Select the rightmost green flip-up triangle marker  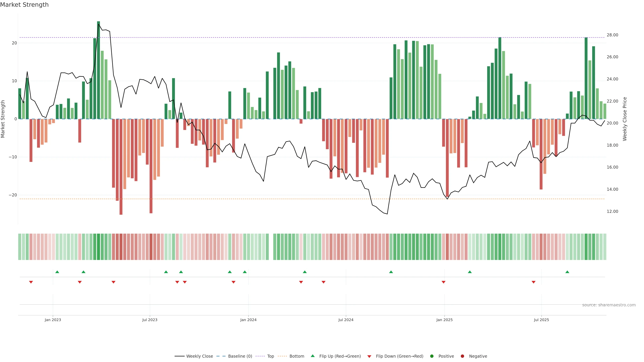(x=567, y=272)
